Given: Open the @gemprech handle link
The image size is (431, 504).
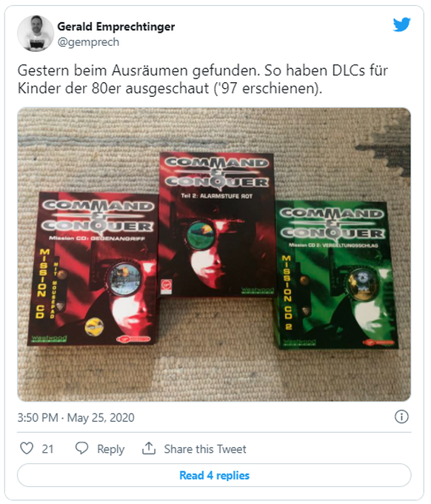Looking at the screenshot, I should coord(88,42).
